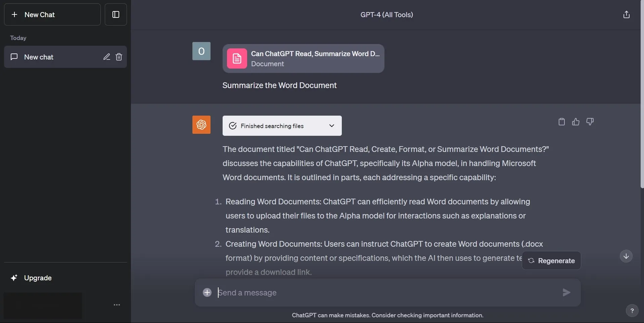The image size is (644, 323).
Task: Give the response a thumbs up
Action: (x=576, y=122)
